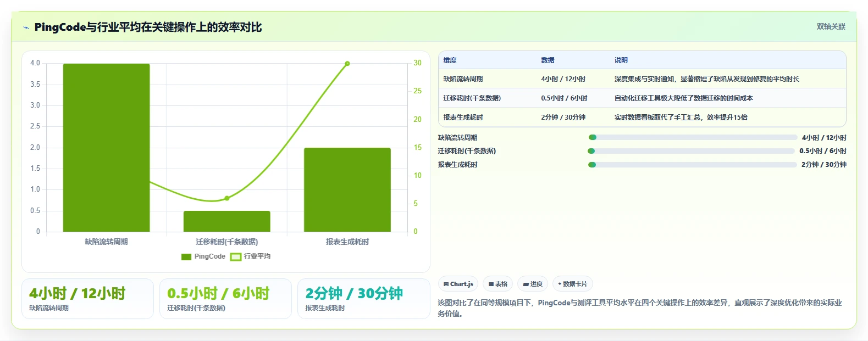Click the description starting 实时数据看板

[681, 118]
